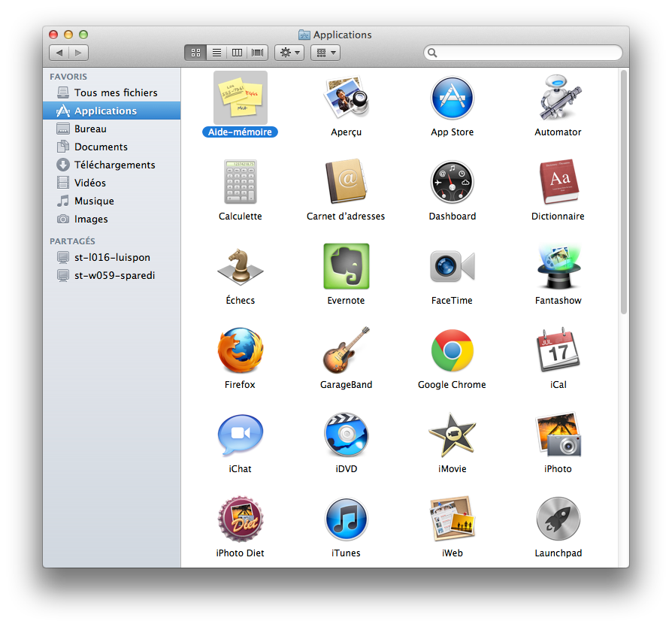The height and width of the screenshot is (627, 672).
Task: Go back with the left arrow button
Action: (x=59, y=53)
